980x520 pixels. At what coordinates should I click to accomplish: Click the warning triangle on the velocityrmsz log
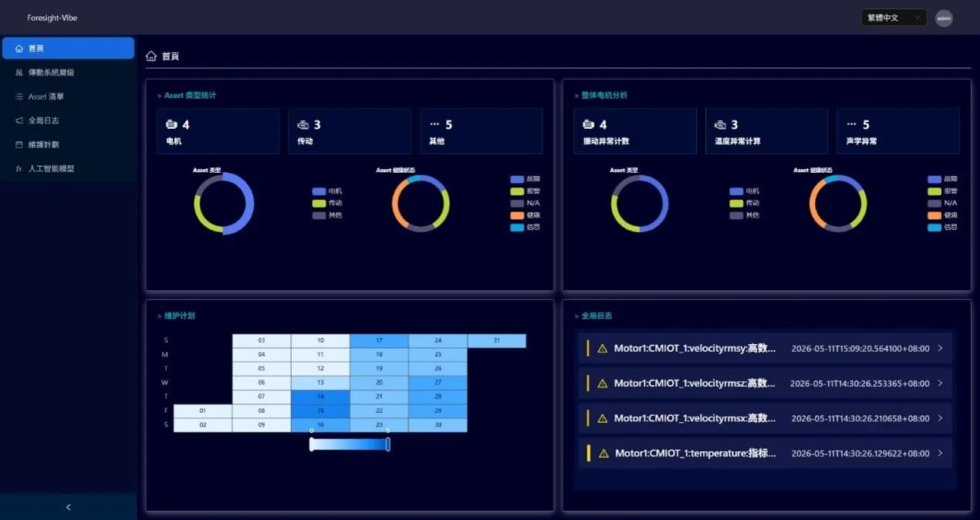[603, 383]
